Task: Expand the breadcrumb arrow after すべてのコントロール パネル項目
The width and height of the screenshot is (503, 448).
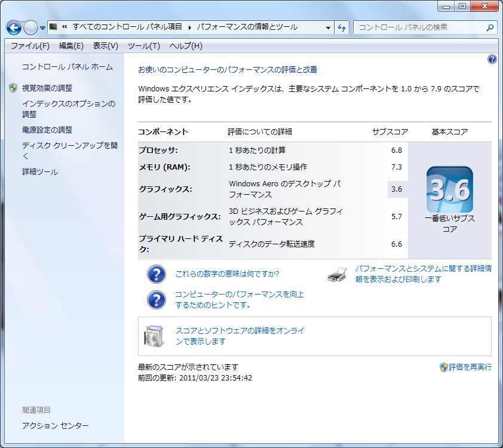Action: click(x=189, y=27)
